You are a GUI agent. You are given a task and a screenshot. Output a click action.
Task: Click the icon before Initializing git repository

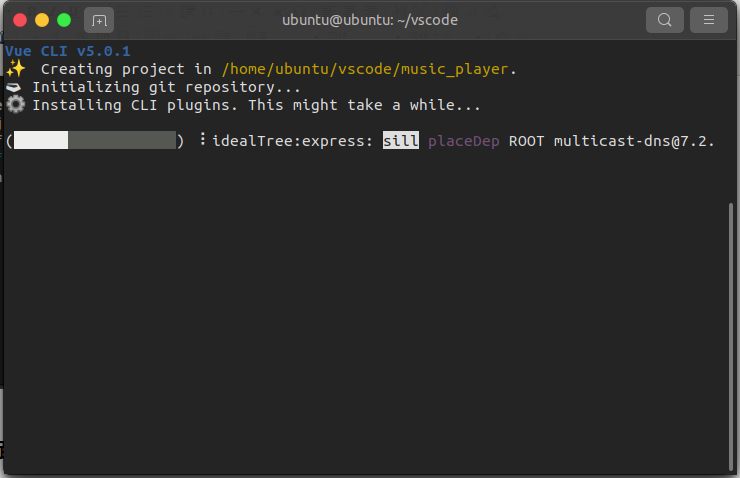(15, 87)
